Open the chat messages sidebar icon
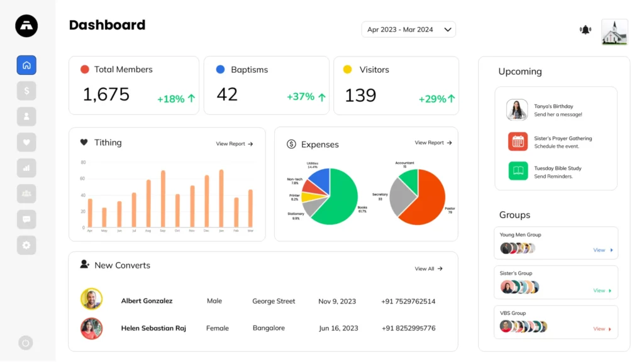644x362 pixels. [x=26, y=219]
